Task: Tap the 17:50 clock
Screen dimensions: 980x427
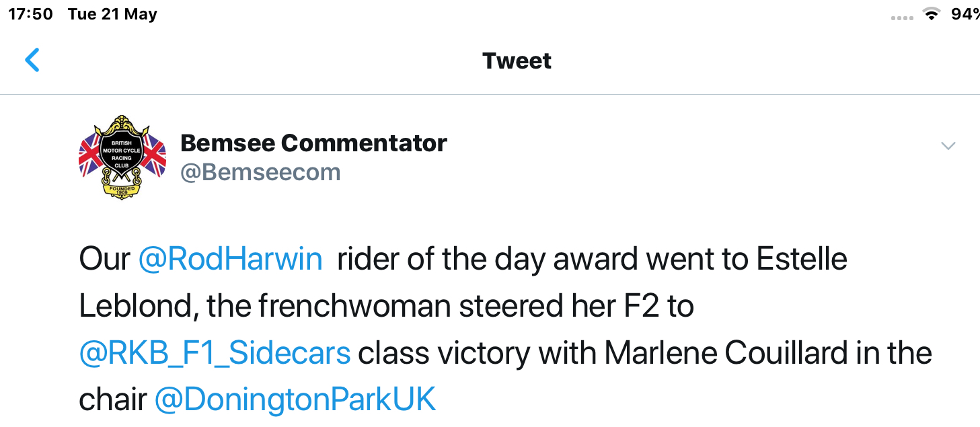Action: pos(30,14)
